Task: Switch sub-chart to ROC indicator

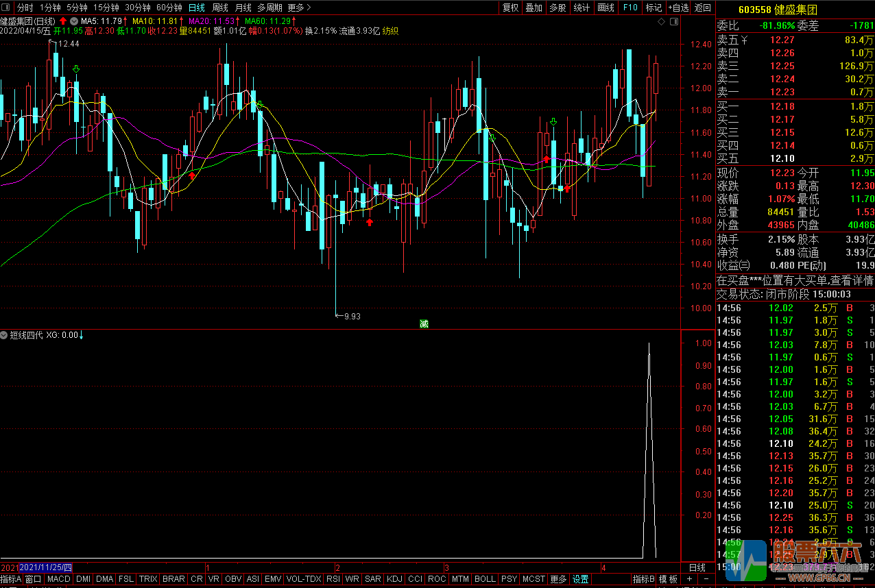Action: [438, 579]
